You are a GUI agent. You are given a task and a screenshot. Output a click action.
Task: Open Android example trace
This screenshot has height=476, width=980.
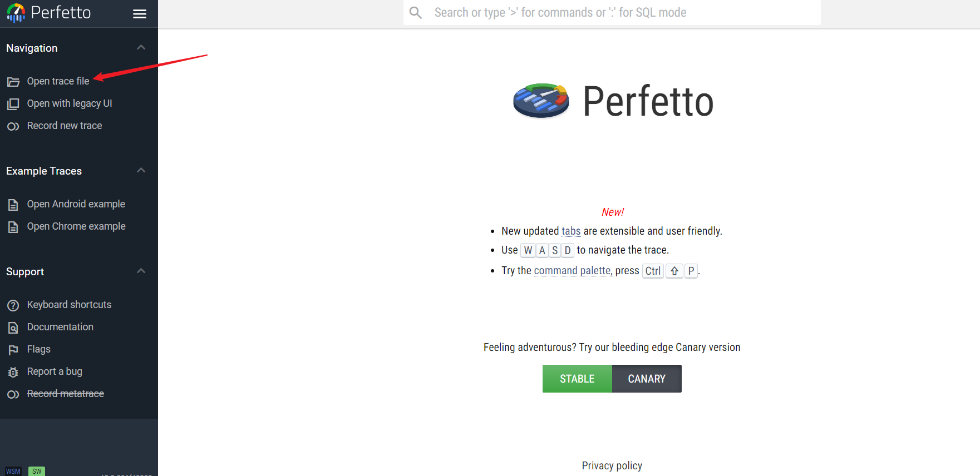click(76, 204)
